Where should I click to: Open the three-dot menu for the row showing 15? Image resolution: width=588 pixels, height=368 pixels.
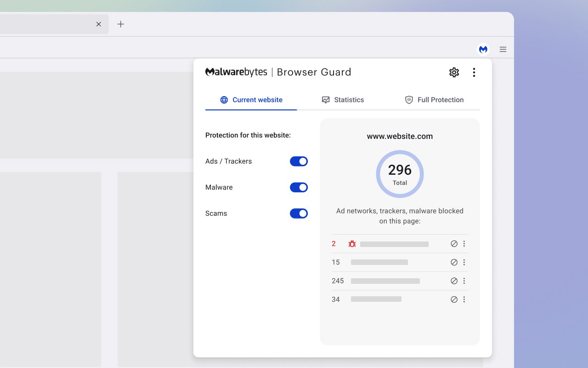point(464,262)
